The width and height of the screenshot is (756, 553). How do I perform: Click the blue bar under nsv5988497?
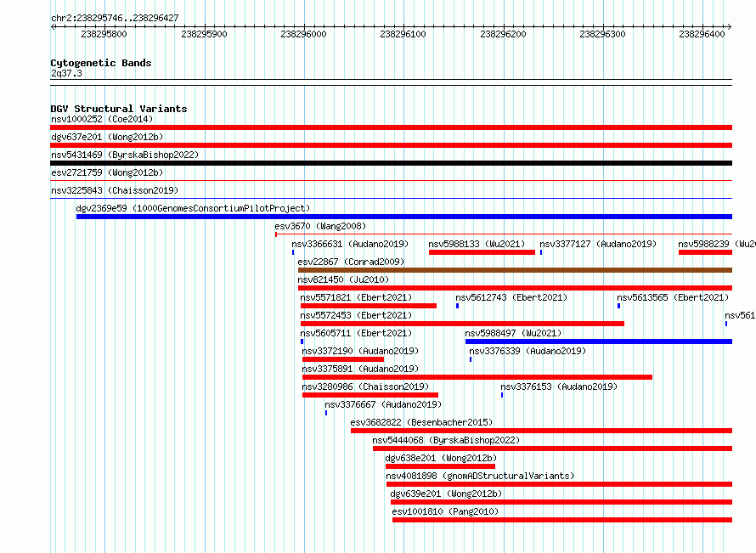coord(599,341)
